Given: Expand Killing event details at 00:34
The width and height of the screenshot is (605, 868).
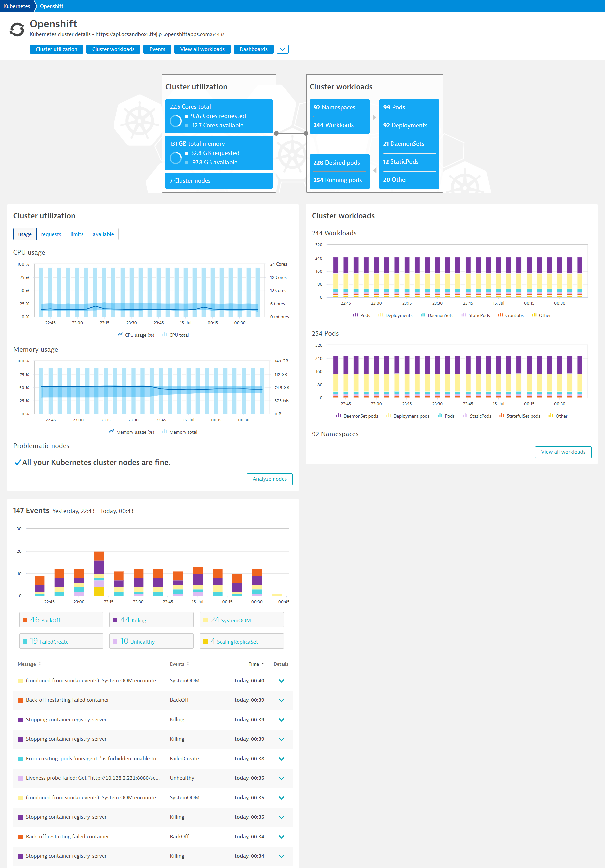Looking at the screenshot, I should point(281,856).
